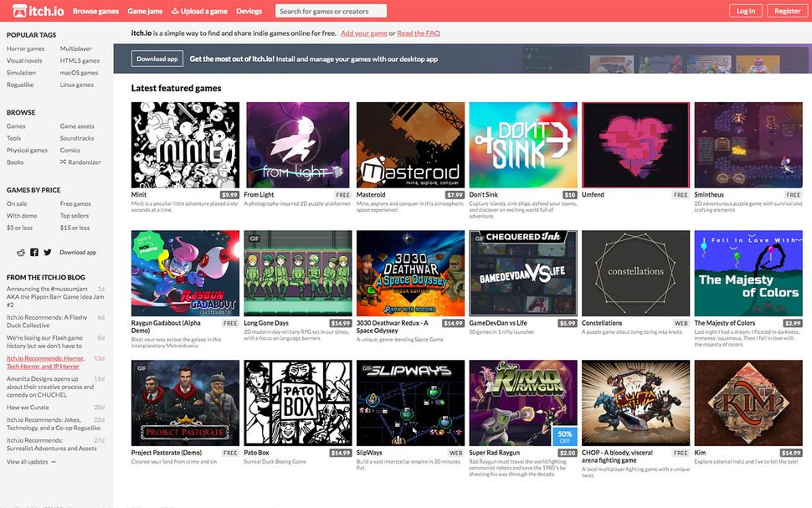
Task: Click the Download app button in the banner
Action: [x=156, y=59]
